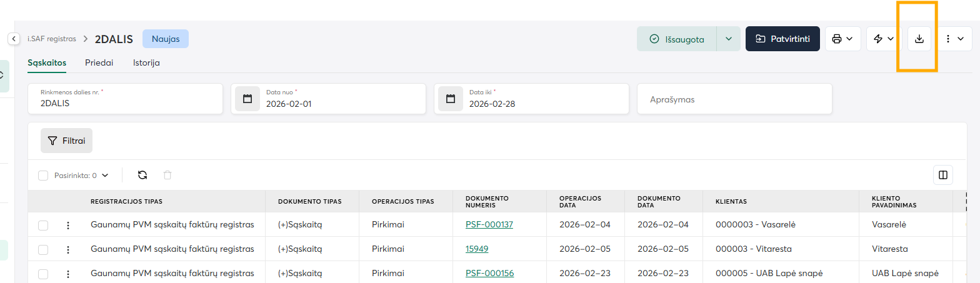Collapse the sidebar with the left arrow
The image size is (980, 283).
tap(13, 39)
